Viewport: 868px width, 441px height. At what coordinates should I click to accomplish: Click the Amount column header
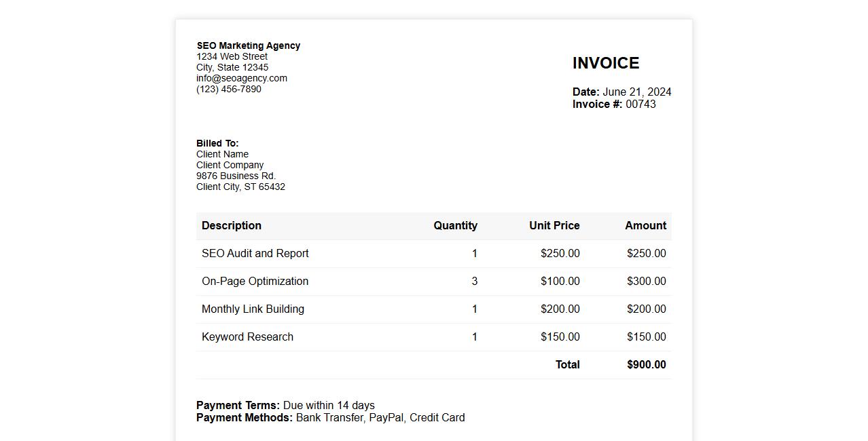645,225
